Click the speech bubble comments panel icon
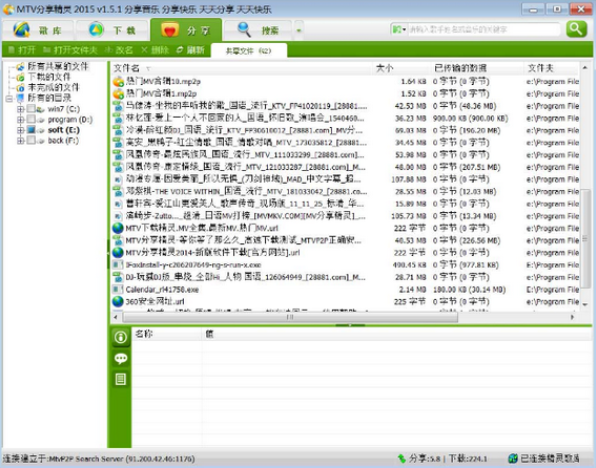The width and height of the screenshot is (596, 468). tap(120, 358)
